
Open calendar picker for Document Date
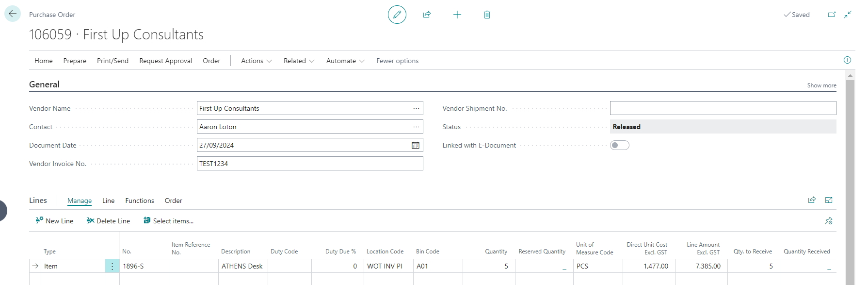(x=416, y=145)
